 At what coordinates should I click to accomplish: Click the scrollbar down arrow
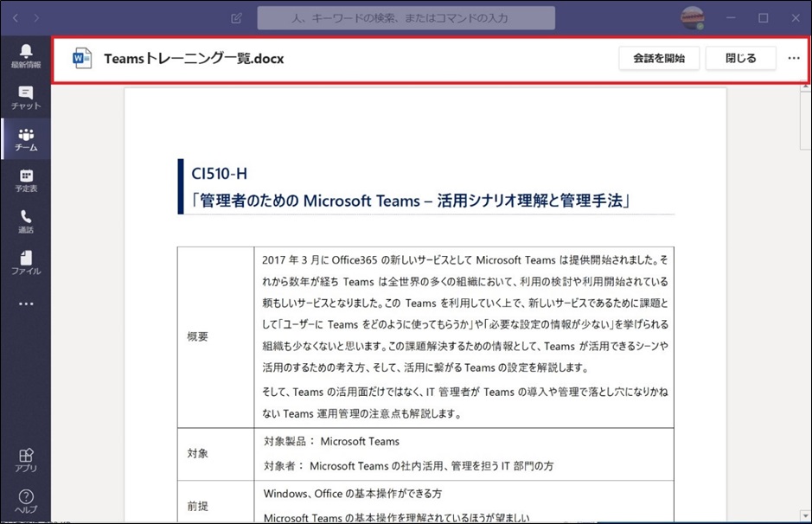[805, 515]
